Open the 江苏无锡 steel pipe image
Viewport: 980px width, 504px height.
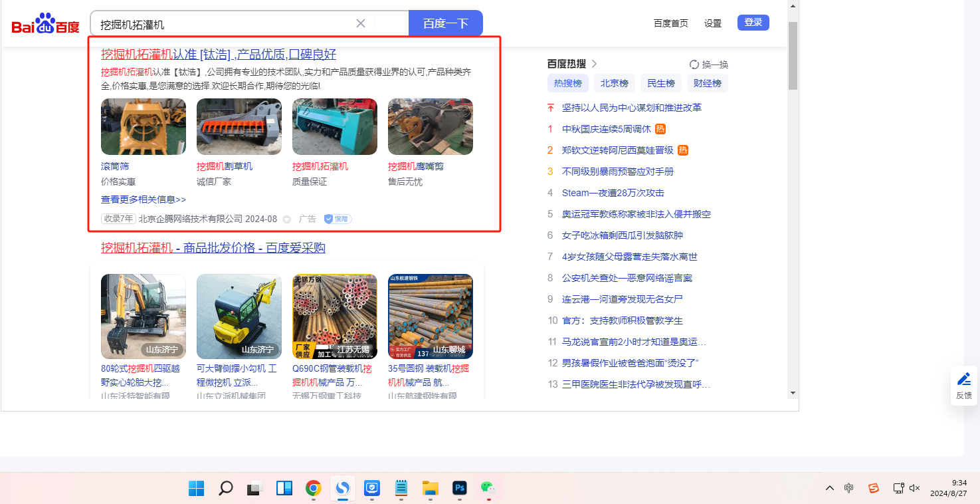pyautogui.click(x=335, y=316)
